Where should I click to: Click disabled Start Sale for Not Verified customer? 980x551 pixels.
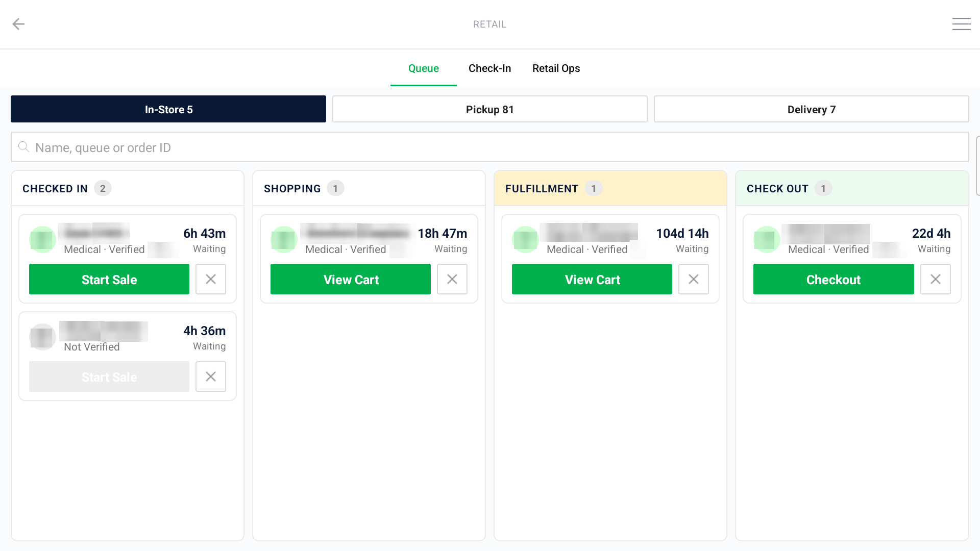point(109,377)
